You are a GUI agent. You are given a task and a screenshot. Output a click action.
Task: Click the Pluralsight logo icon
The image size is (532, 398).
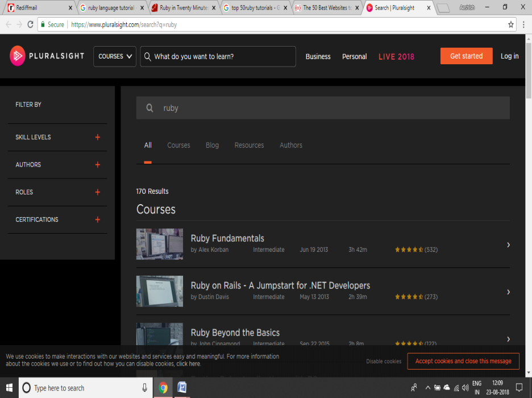[18, 56]
